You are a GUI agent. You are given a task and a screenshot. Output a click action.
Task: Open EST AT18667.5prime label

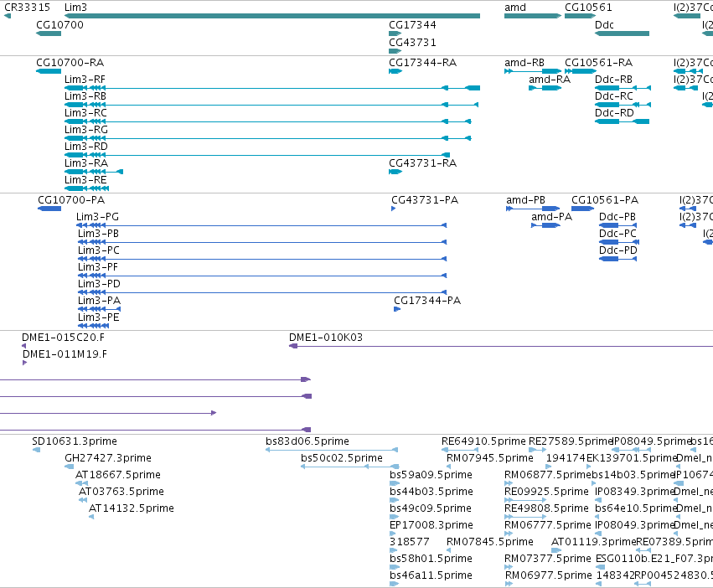click(118, 475)
